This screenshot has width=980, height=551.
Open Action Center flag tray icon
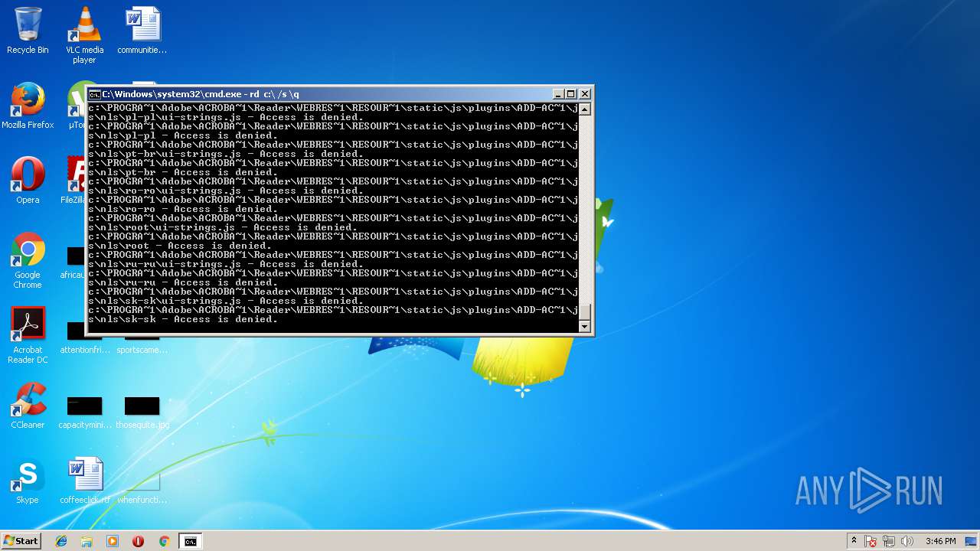pyautogui.click(x=871, y=541)
